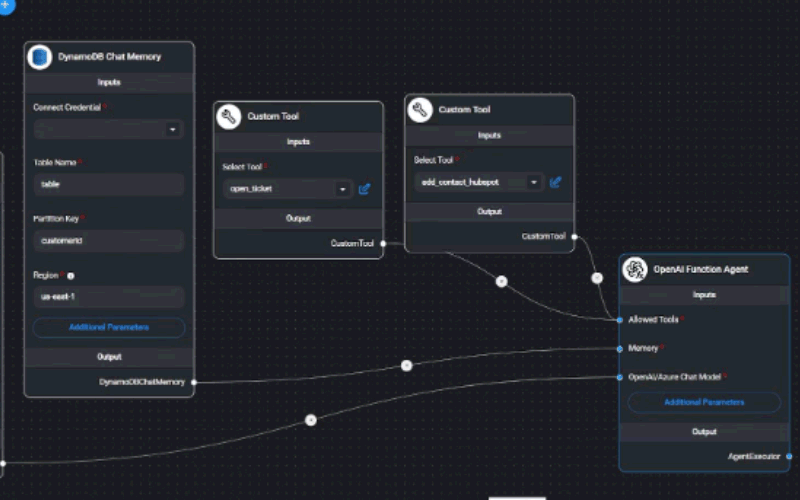Click the Region input field with us-east-1
The image size is (800, 500).
click(x=109, y=297)
